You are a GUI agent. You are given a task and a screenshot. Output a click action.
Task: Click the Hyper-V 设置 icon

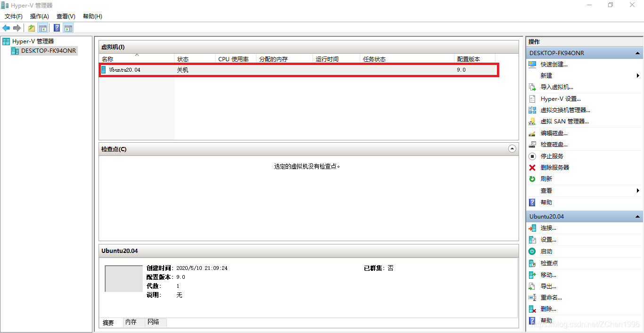coord(532,99)
